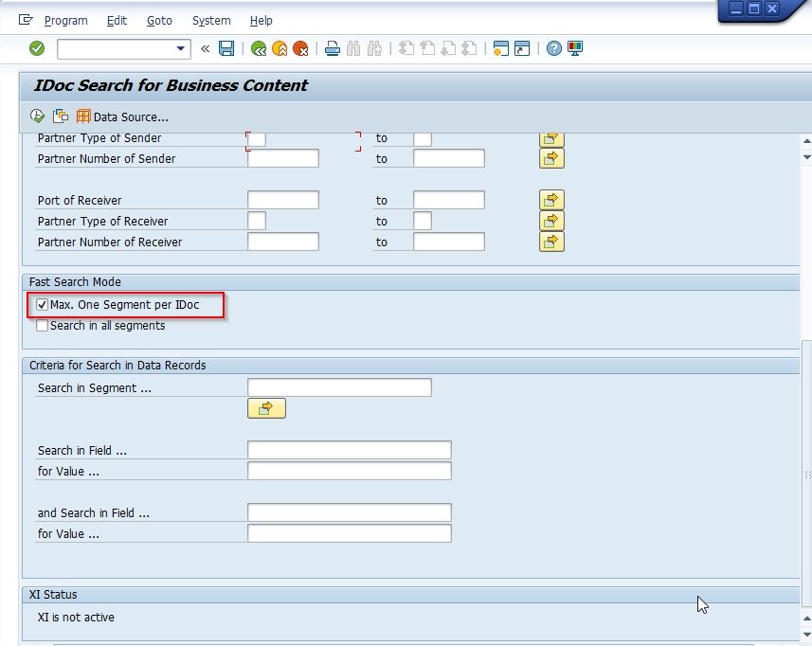Click the Get Variant icon
Screen dimensions: 812x646
61,116
